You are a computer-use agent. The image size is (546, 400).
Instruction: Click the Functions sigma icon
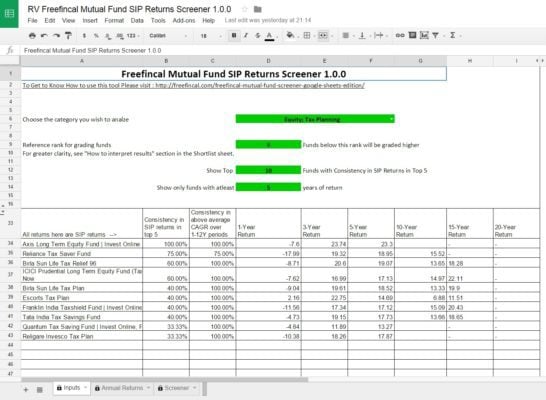[x=452, y=35]
